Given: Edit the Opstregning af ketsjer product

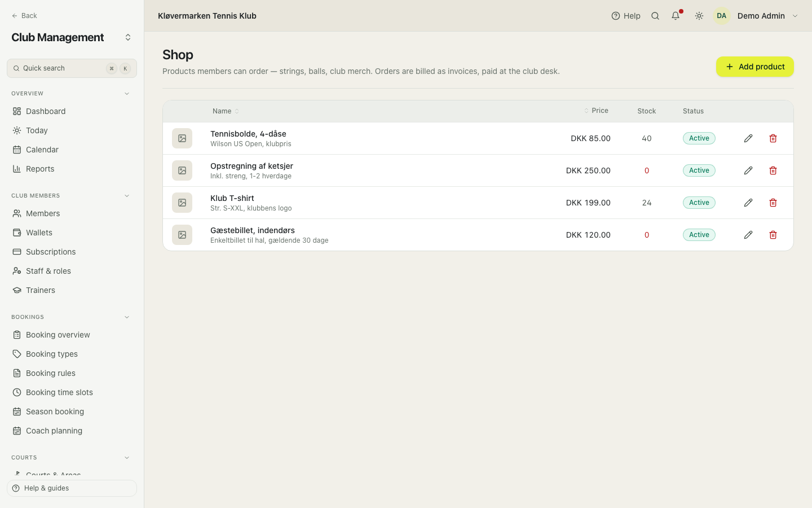Looking at the screenshot, I should [748, 170].
